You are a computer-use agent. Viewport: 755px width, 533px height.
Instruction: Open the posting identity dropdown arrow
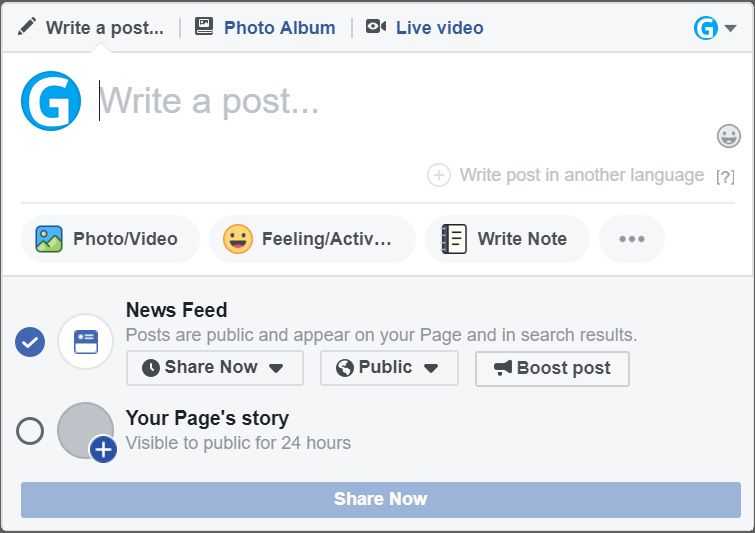tap(730, 28)
